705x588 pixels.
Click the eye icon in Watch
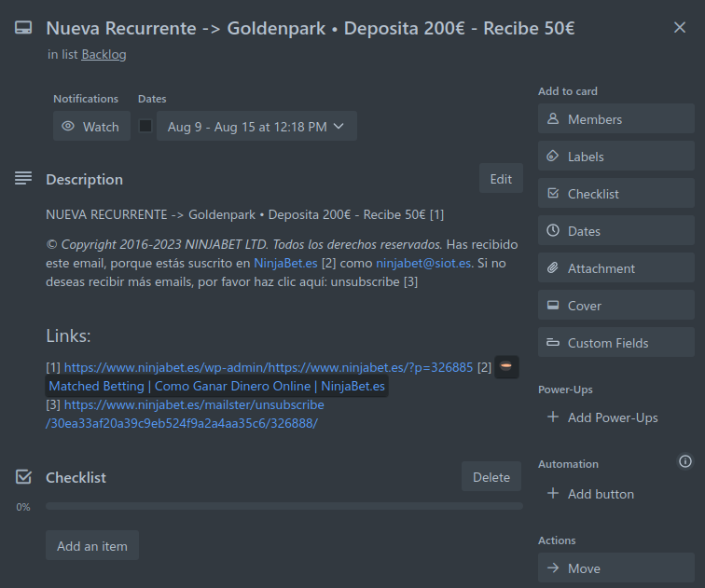pos(68,126)
